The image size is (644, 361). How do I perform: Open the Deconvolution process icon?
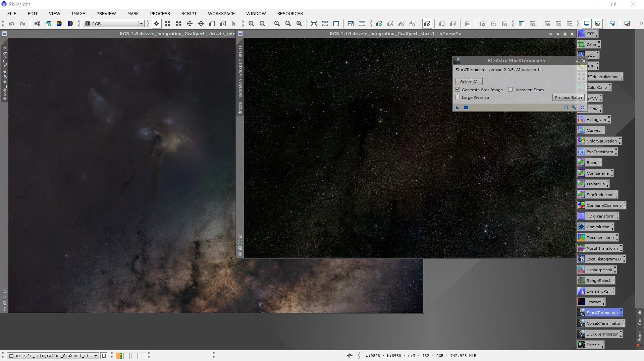pyautogui.click(x=598, y=238)
